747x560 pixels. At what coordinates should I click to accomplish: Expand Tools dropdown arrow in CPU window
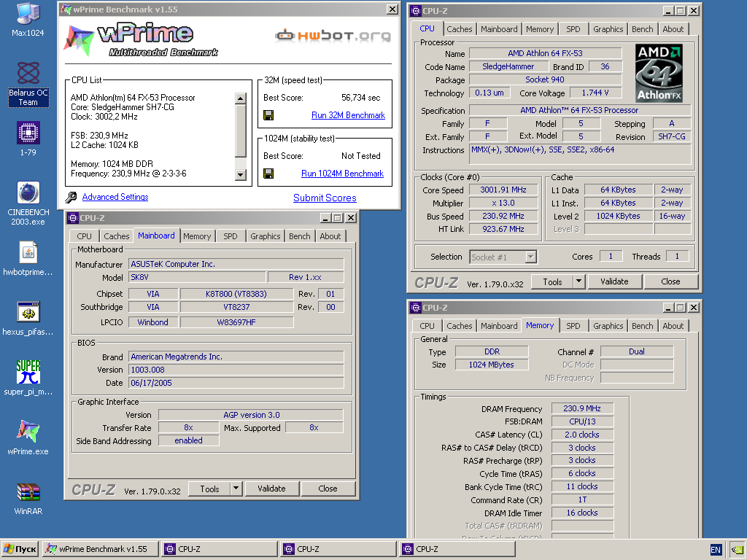578,281
